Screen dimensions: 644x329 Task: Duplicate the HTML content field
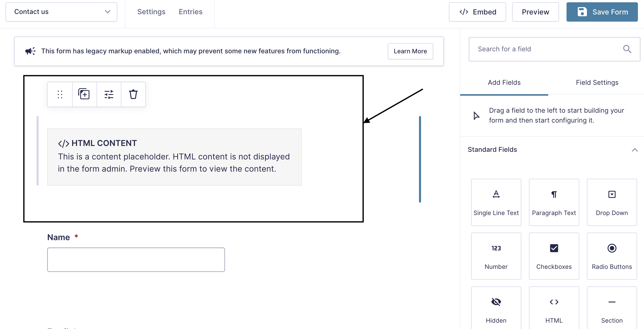(x=84, y=94)
